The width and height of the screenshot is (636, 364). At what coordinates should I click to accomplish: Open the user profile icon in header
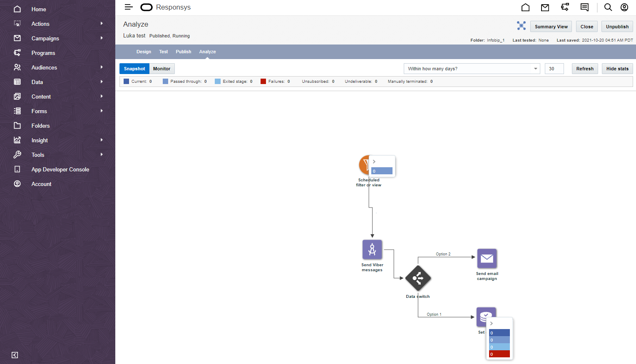(624, 7)
